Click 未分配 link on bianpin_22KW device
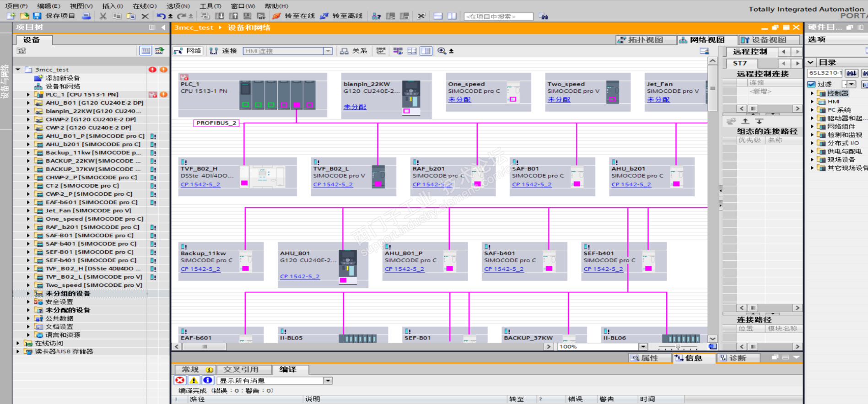Image resolution: width=868 pixels, height=404 pixels. tap(355, 107)
